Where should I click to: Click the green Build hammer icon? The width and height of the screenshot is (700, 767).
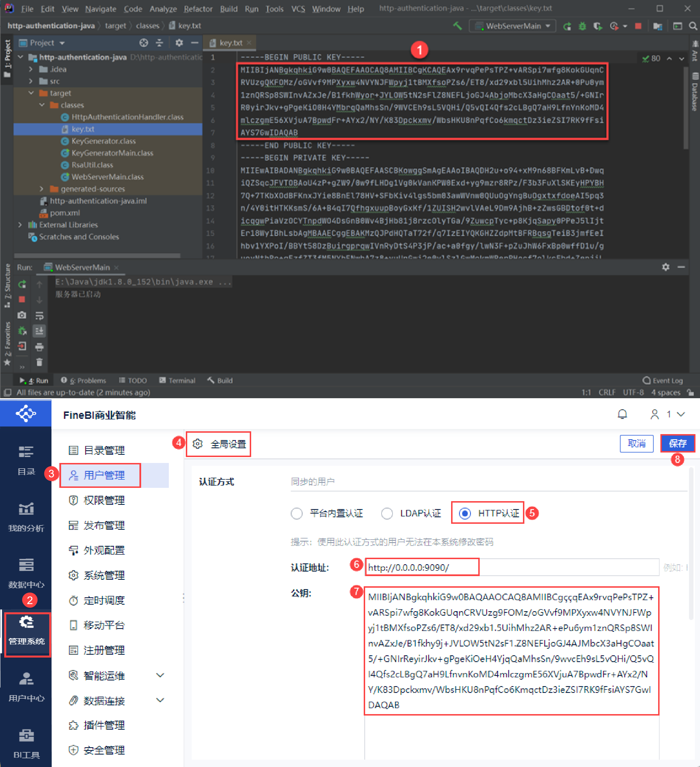pyautogui.click(x=457, y=26)
